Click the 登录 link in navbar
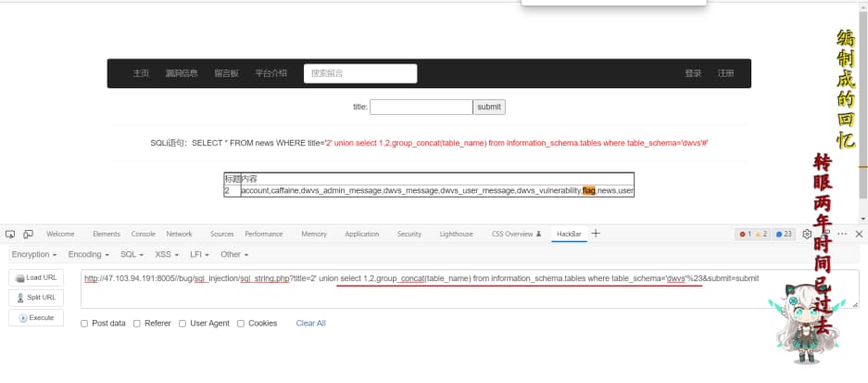868x383 pixels. coord(693,73)
